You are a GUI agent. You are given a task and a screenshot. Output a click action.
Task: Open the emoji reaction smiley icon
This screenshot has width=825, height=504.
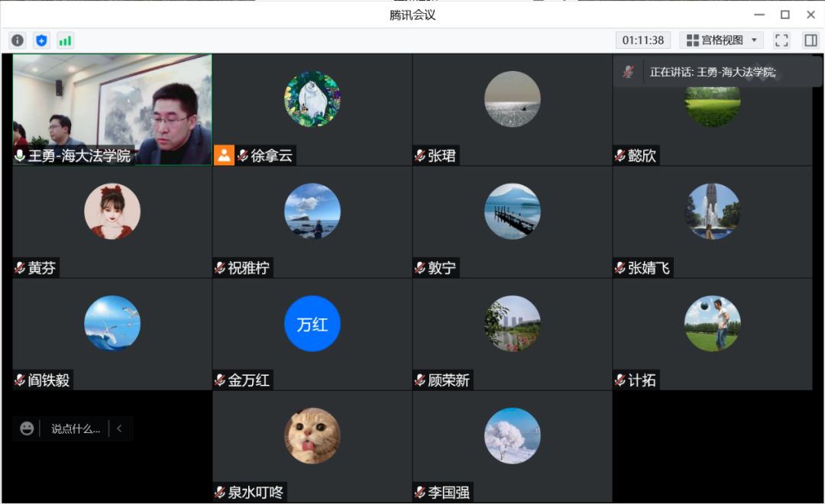27,428
